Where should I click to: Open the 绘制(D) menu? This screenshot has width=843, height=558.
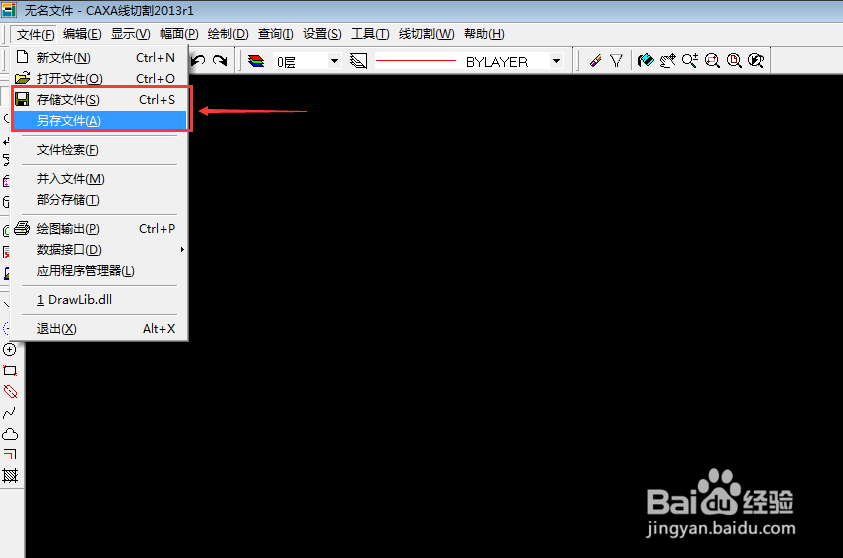pos(228,34)
